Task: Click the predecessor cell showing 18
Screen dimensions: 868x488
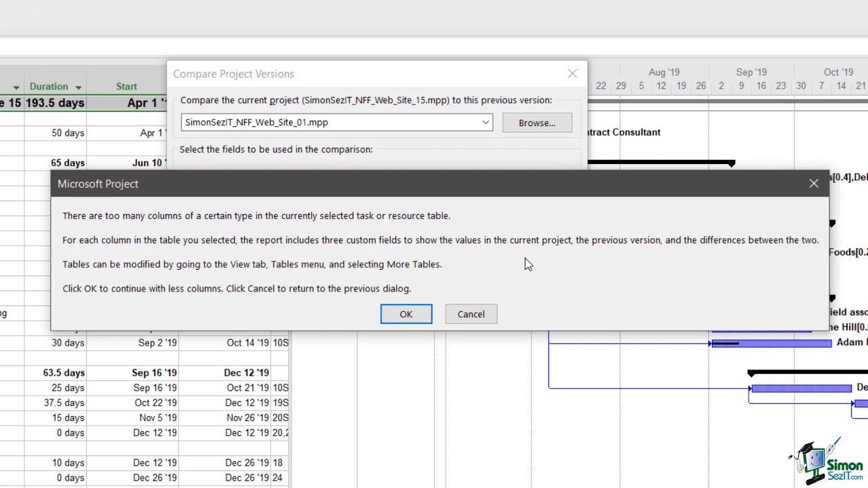Action: click(x=280, y=462)
